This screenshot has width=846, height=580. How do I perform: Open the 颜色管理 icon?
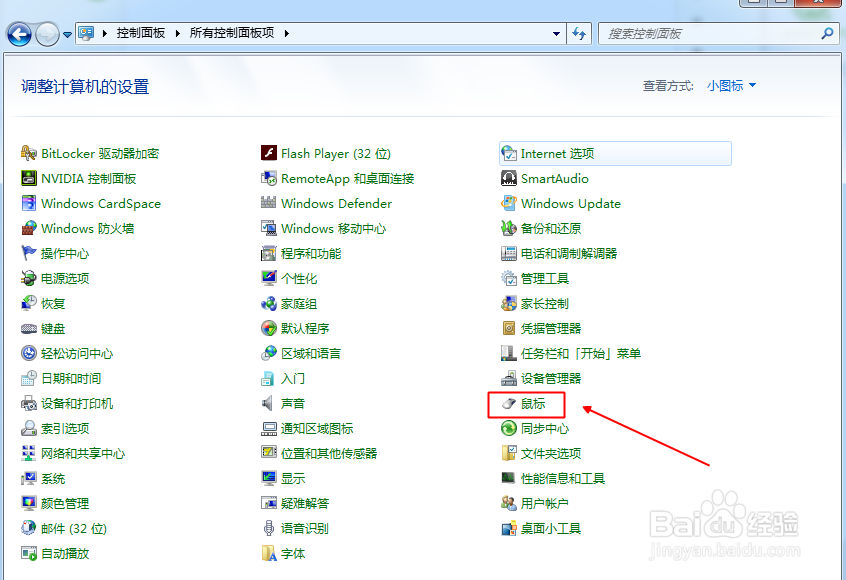(x=29, y=503)
